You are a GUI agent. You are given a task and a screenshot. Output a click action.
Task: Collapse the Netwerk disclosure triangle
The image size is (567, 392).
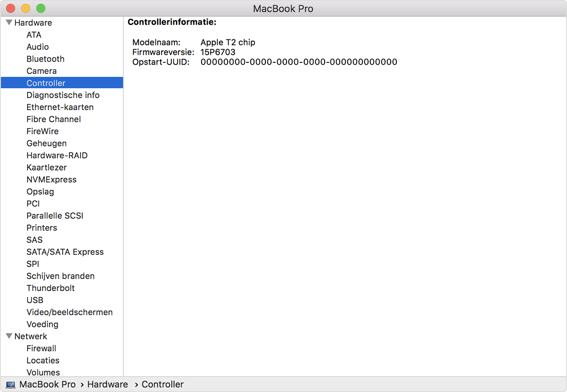click(x=9, y=336)
